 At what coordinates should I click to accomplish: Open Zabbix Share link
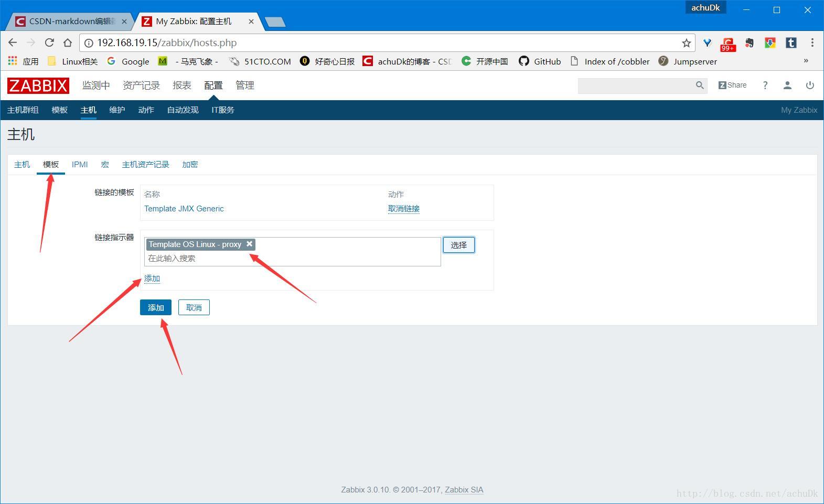point(732,85)
